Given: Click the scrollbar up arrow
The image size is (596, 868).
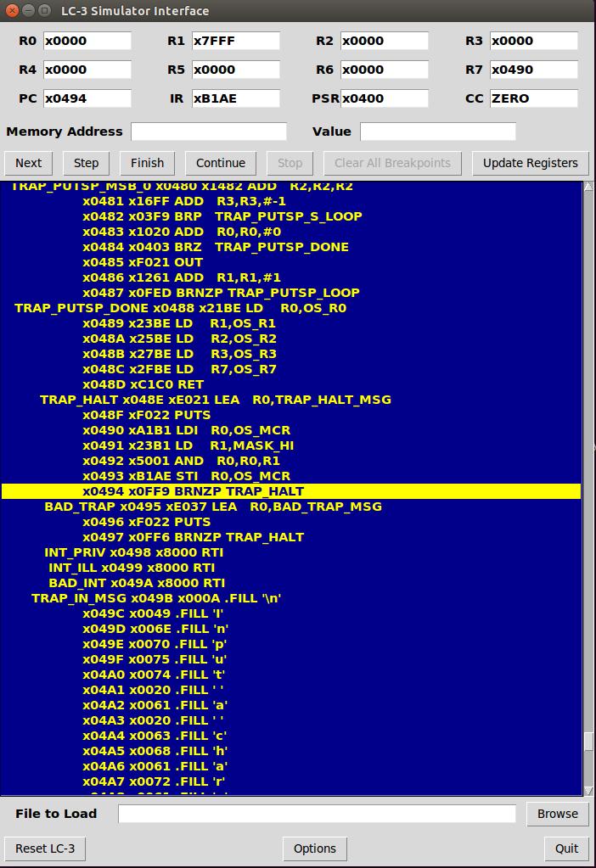Looking at the screenshot, I should pos(589,187).
